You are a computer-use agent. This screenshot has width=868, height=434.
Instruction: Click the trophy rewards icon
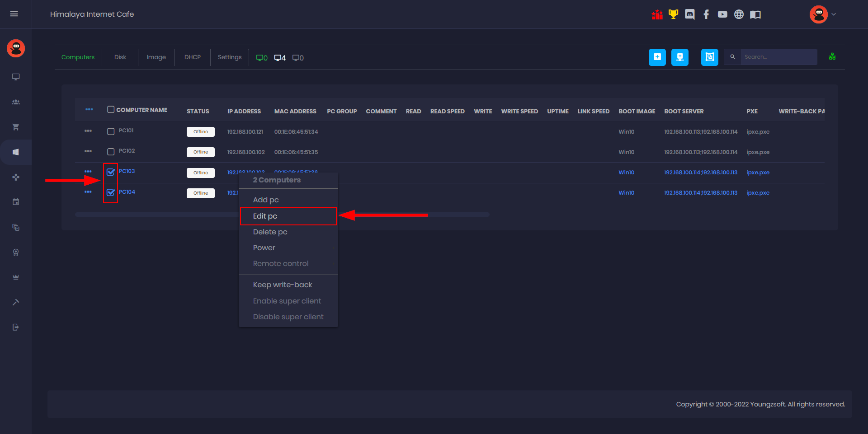click(673, 14)
